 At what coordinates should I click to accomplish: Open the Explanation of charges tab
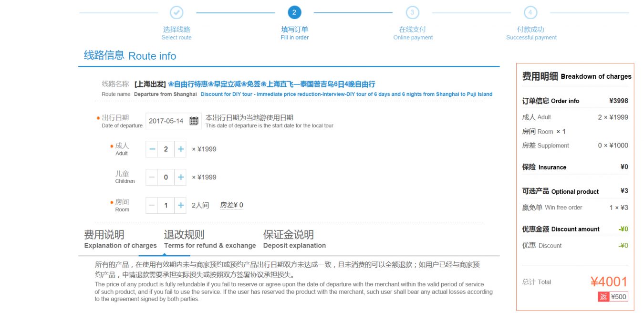pyautogui.click(x=120, y=240)
